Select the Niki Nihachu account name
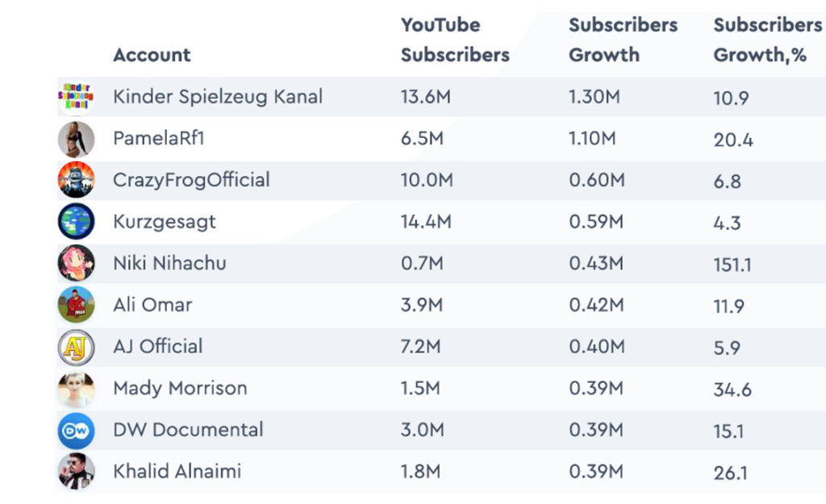 tap(169, 263)
